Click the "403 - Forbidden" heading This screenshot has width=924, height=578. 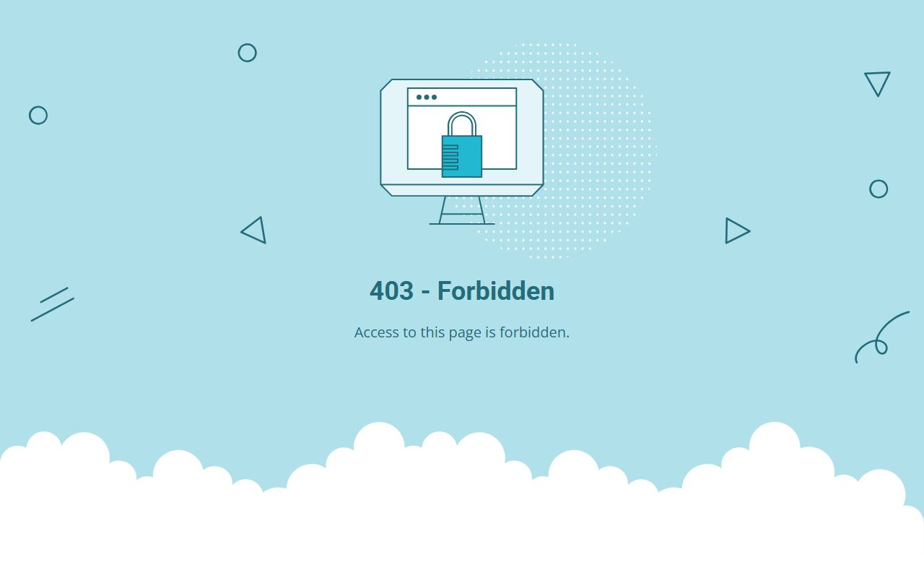462,291
